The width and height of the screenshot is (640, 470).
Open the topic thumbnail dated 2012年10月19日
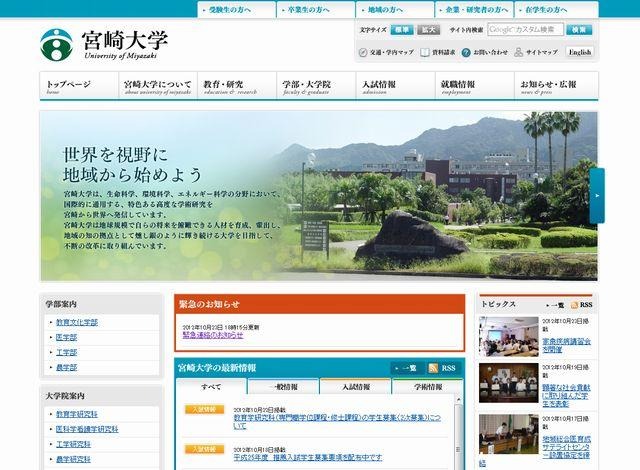pyautogui.click(x=509, y=383)
